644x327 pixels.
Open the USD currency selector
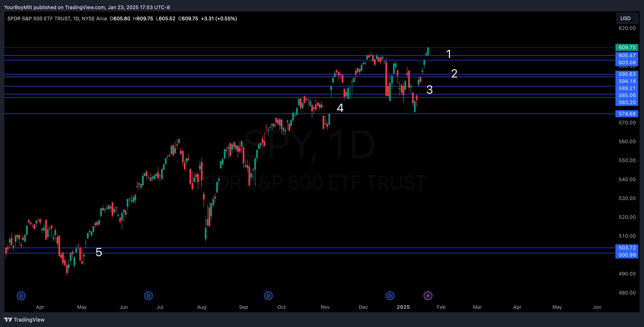627,18
